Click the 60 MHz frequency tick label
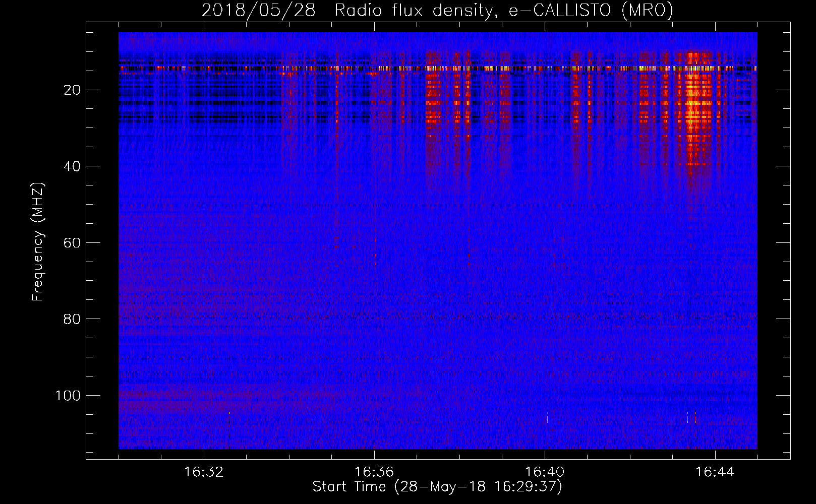816x504 pixels. (x=72, y=243)
